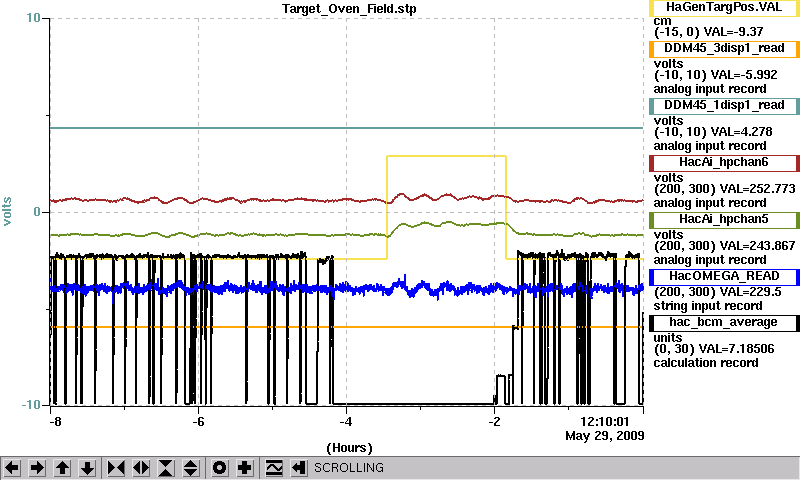
Task: Click the 'cm' unit label in legend
Action: [662, 21]
